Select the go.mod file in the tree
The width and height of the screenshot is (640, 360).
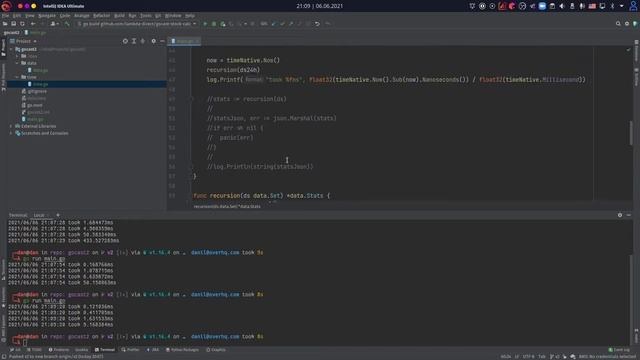click(35, 105)
